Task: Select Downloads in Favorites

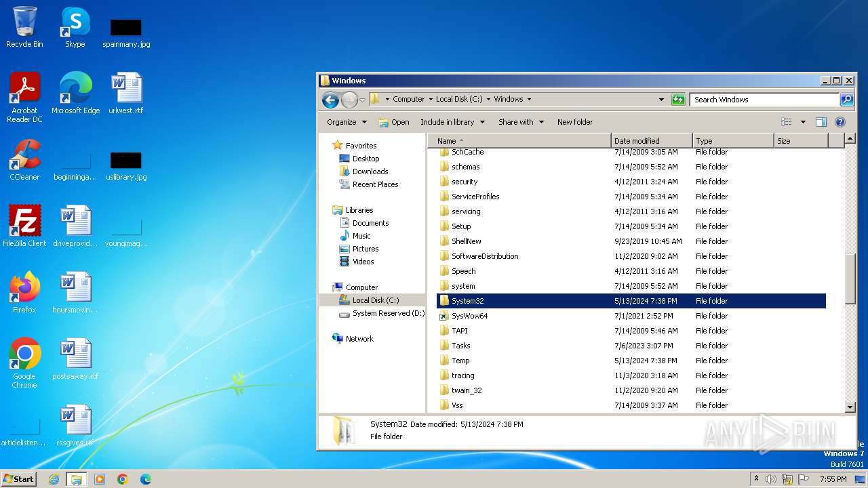Action: [x=370, y=171]
